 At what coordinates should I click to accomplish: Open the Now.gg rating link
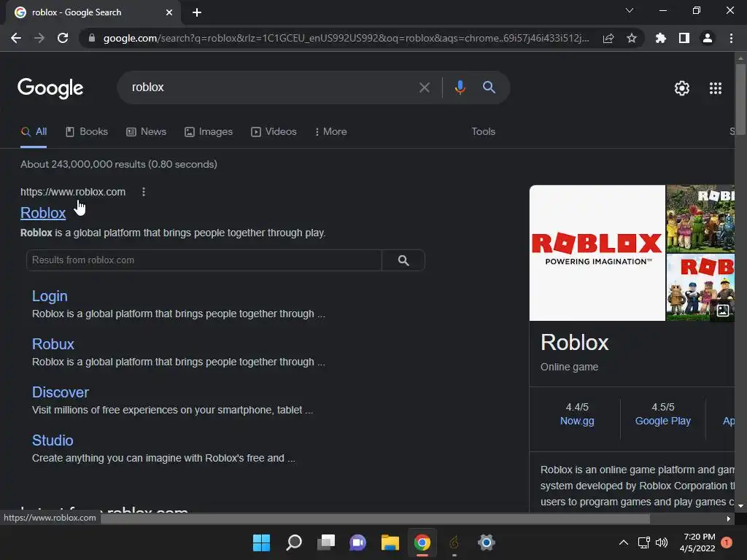click(x=577, y=421)
